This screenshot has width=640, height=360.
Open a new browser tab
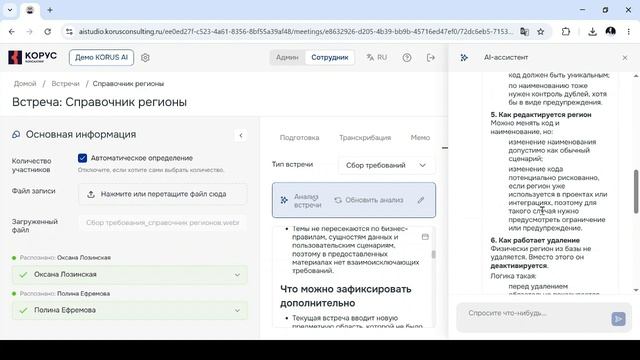coord(50,10)
